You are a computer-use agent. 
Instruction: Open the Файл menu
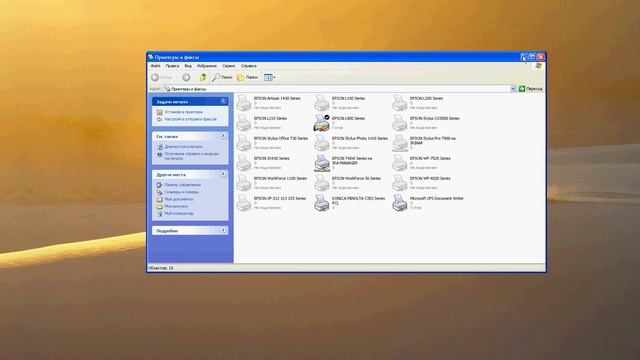[156, 66]
